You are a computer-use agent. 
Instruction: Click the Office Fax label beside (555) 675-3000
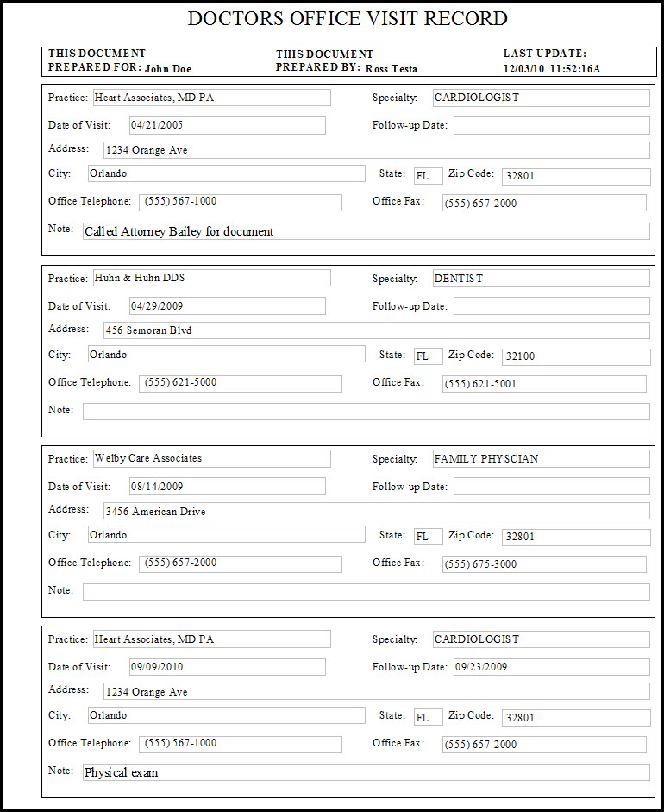click(x=398, y=563)
